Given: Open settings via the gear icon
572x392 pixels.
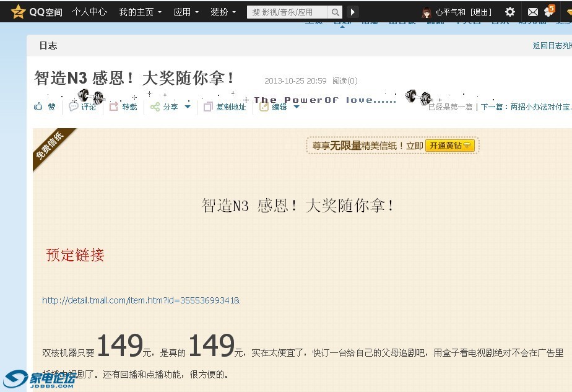Looking at the screenshot, I should 509,12.
